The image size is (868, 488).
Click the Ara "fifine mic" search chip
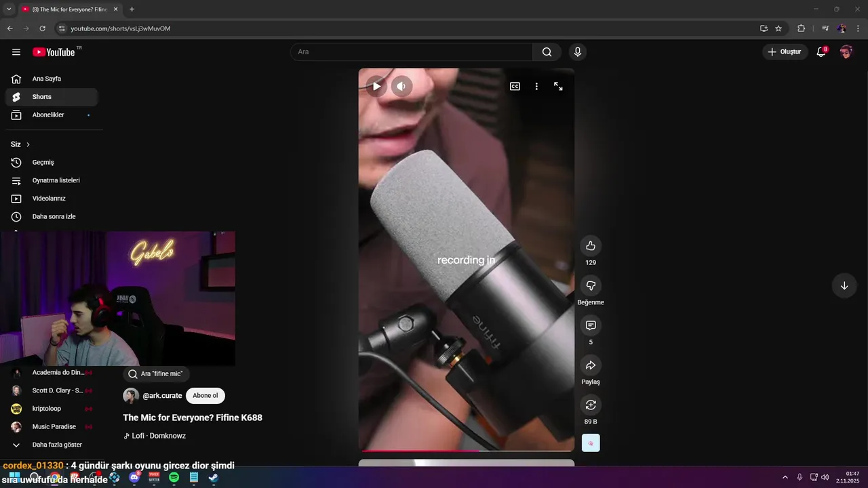pos(156,373)
